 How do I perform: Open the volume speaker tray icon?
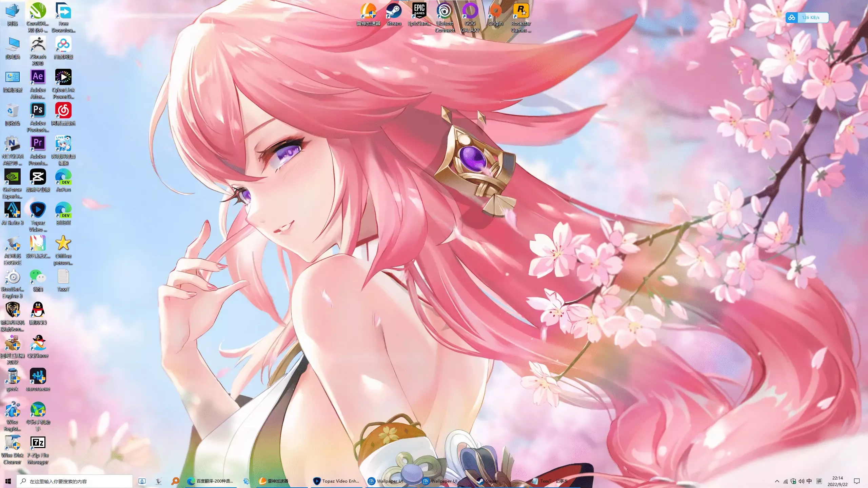pos(801,481)
